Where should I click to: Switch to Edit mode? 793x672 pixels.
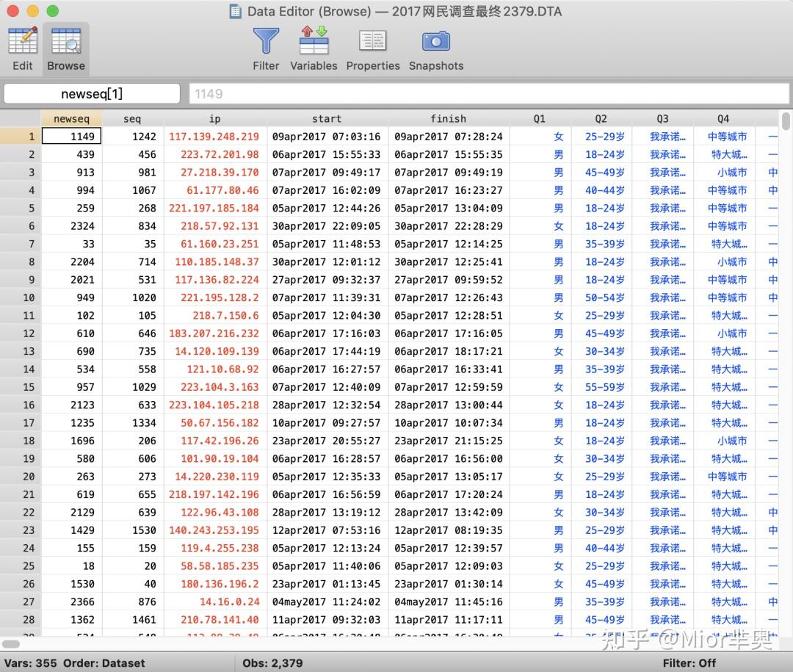pos(22,48)
